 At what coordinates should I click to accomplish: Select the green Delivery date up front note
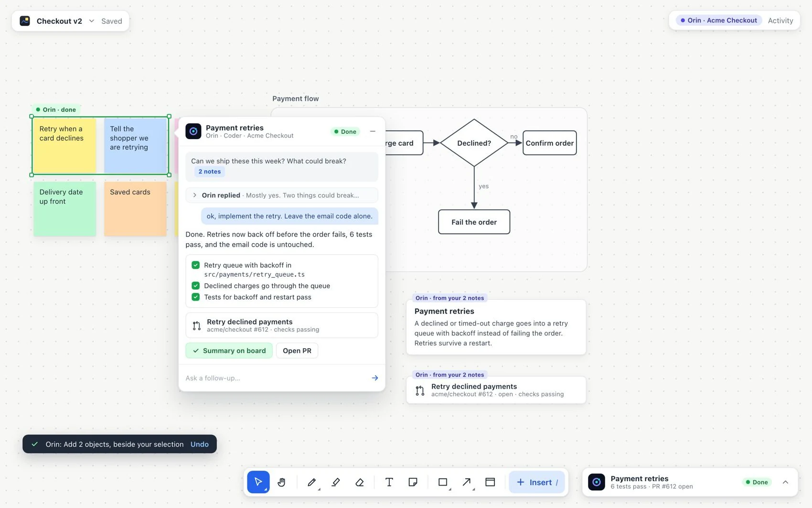coord(65,209)
